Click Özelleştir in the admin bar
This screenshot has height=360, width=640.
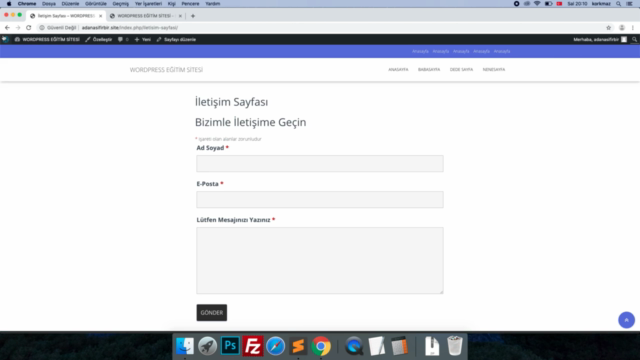98,40
